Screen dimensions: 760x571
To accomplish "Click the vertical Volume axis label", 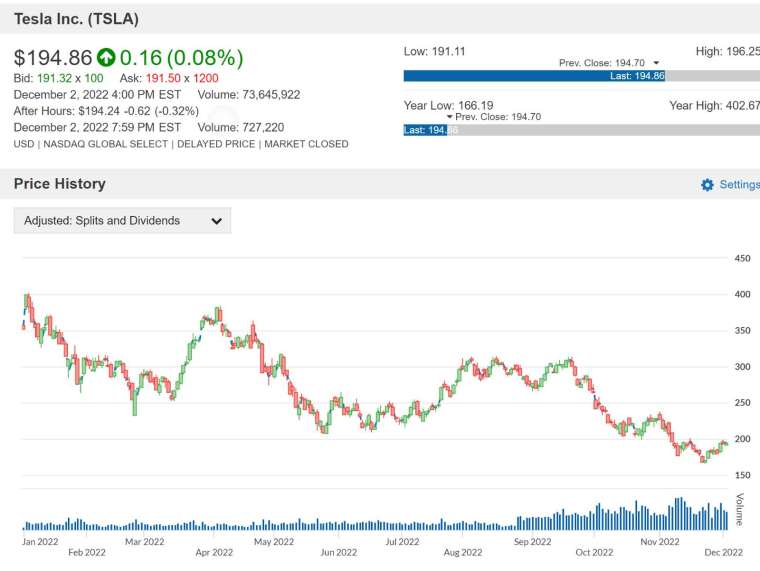I will point(740,509).
